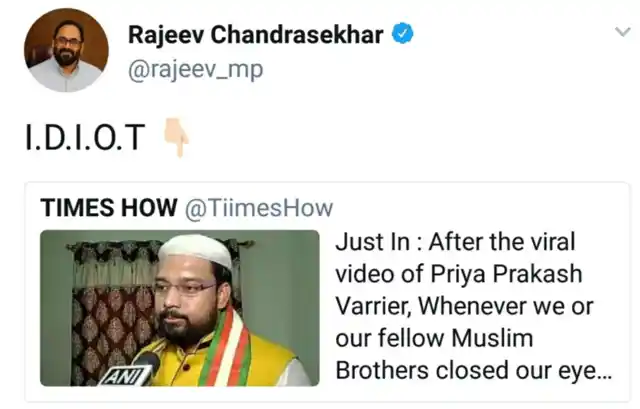Image resolution: width=640 pixels, height=409 pixels.
Task: Click the "Varrier, Whenever we or" line
Action: (464, 306)
